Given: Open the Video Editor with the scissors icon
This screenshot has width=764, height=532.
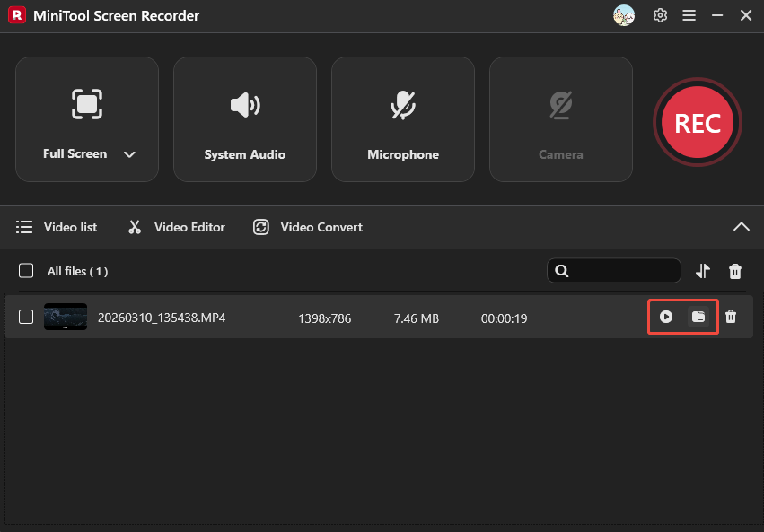Looking at the screenshot, I should (x=134, y=227).
